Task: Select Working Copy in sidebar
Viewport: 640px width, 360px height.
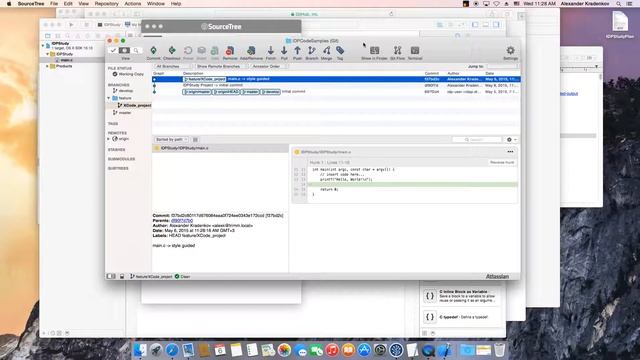Action: point(128,74)
